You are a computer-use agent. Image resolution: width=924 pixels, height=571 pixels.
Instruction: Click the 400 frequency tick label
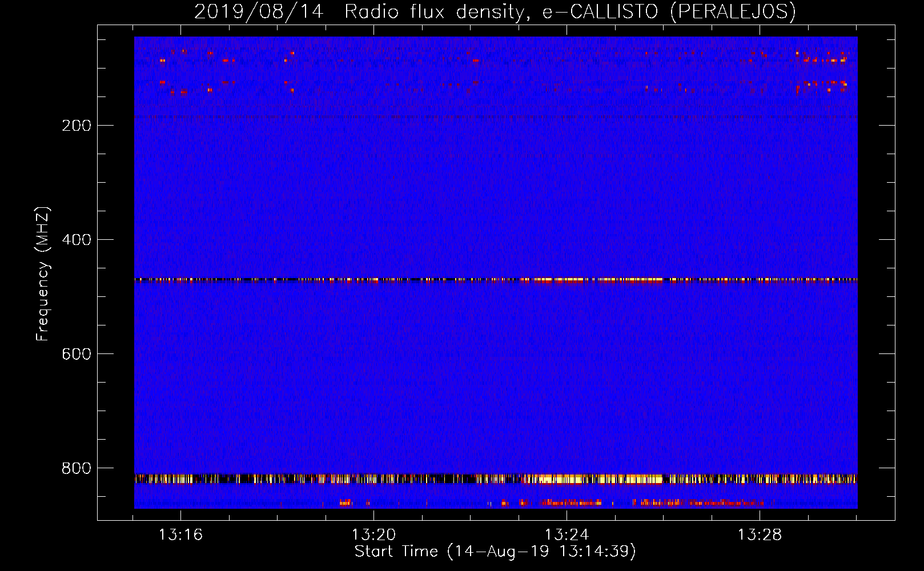pos(77,240)
